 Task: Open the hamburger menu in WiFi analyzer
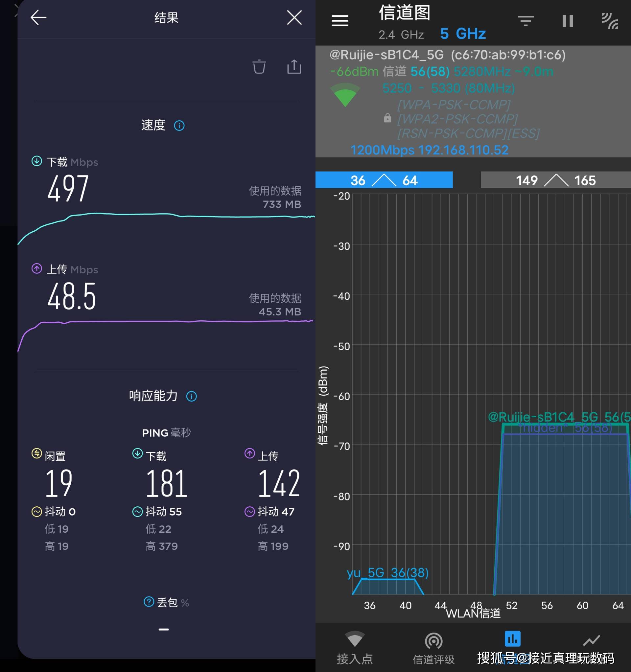pyautogui.click(x=340, y=21)
